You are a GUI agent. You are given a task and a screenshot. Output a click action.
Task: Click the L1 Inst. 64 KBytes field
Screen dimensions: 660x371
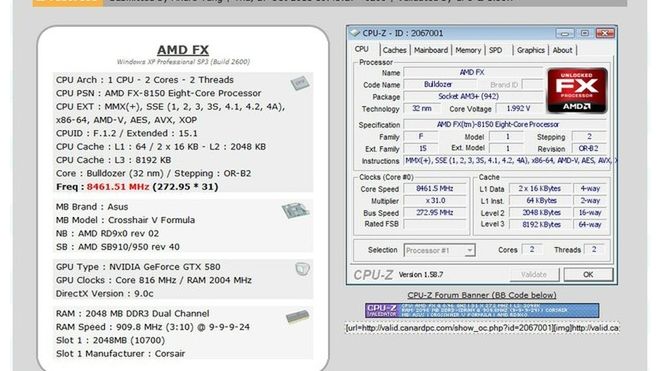[541, 201]
